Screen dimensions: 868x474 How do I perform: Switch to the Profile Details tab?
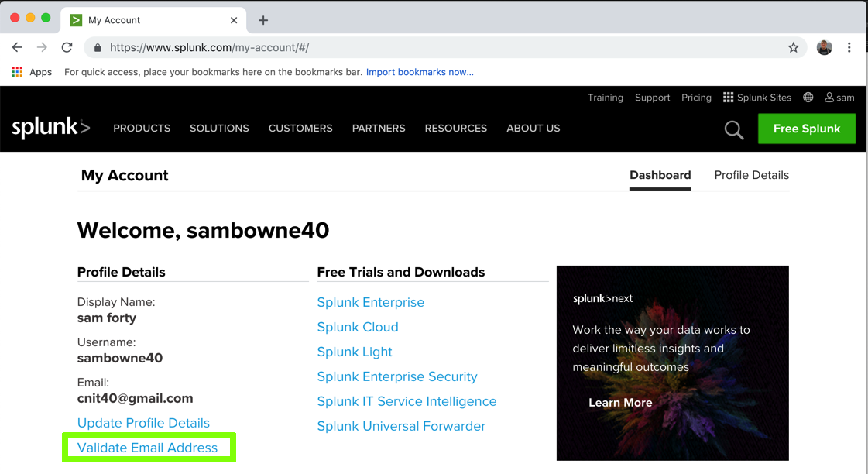[751, 175]
